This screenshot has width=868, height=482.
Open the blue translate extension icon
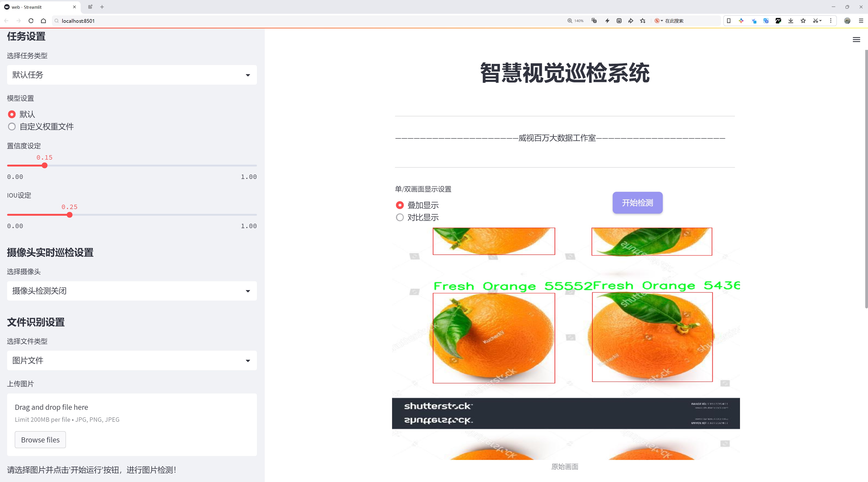coord(766,20)
